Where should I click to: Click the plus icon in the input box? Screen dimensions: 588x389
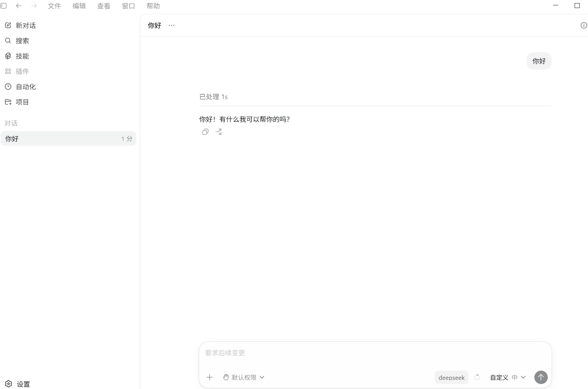coord(210,377)
